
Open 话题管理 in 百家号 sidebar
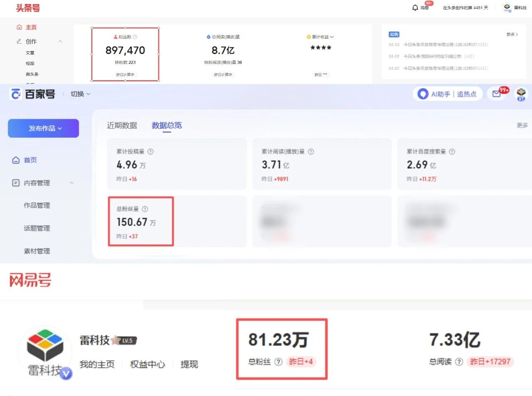coord(37,228)
